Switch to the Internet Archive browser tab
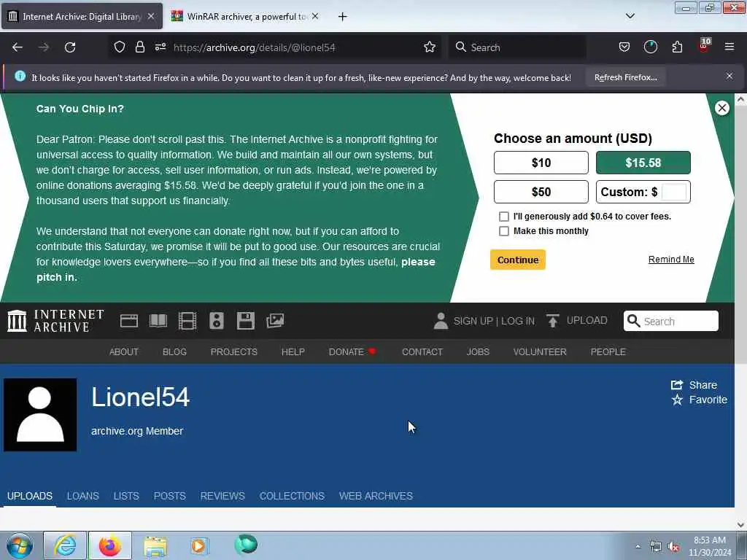The image size is (747, 560). click(82, 16)
